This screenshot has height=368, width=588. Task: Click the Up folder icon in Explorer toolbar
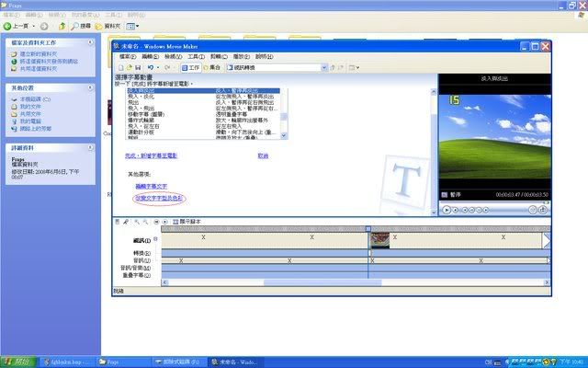tap(55, 26)
